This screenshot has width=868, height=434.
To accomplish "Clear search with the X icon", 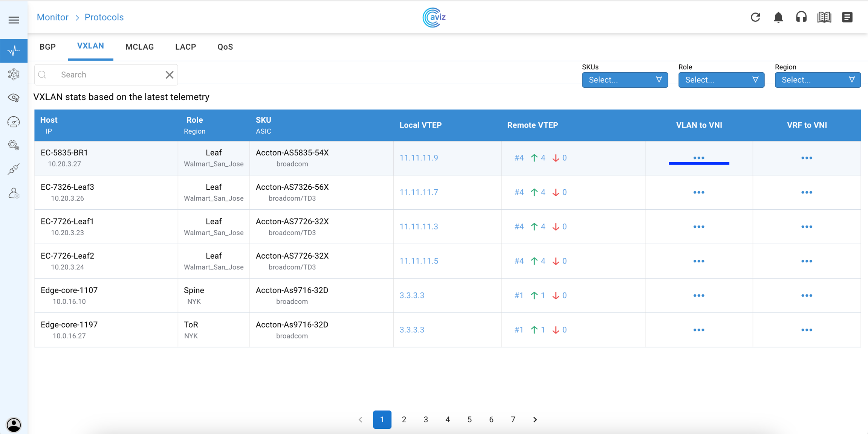I will (x=170, y=75).
